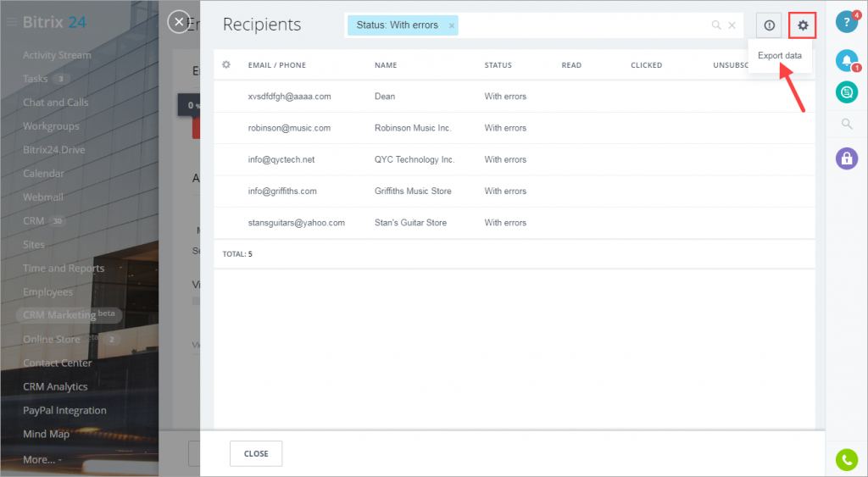Image resolution: width=868 pixels, height=477 pixels.
Task: Click the exclamation info icon button
Action: point(769,25)
